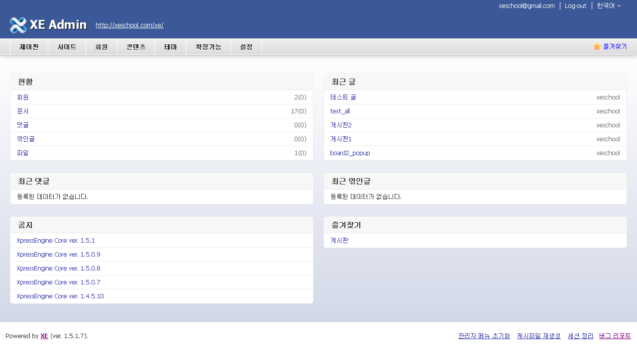The height and width of the screenshot is (364, 637).
Task: Click the 테마 menu
Action: click(x=171, y=47)
